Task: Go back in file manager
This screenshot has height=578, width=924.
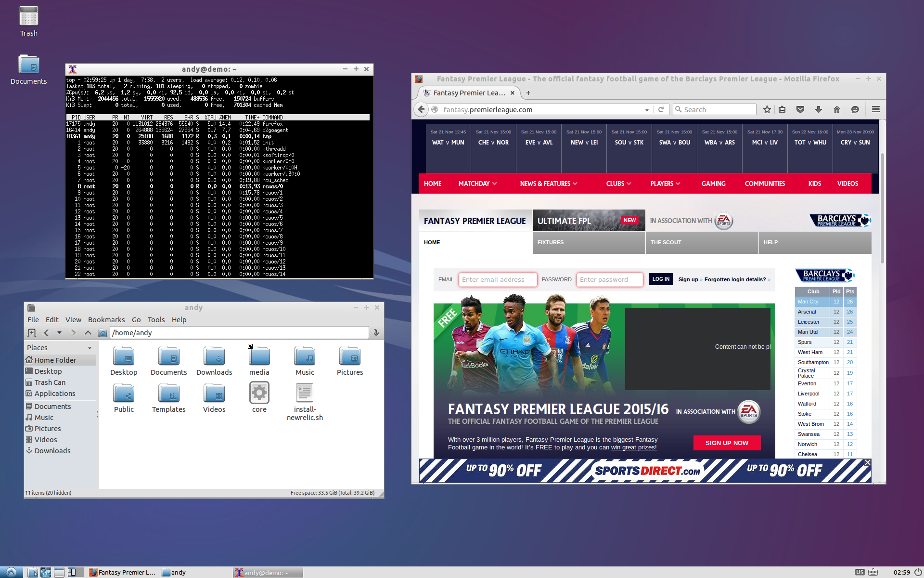Action: [x=46, y=332]
